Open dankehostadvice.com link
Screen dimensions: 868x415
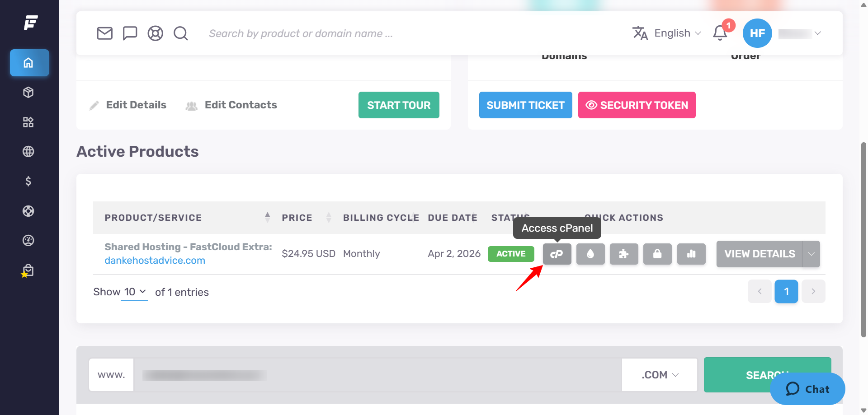tap(155, 261)
